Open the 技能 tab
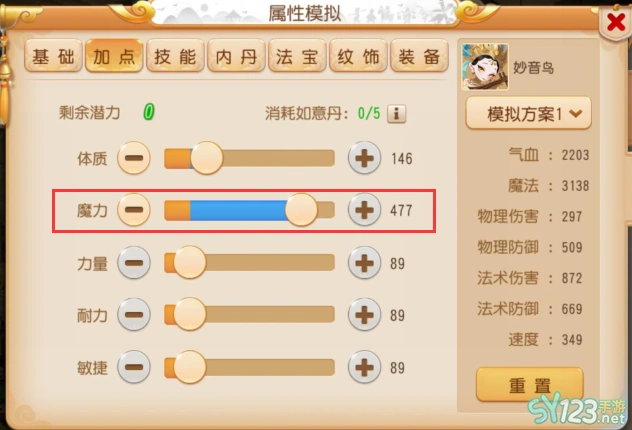This screenshot has width=632, height=430. 175,56
